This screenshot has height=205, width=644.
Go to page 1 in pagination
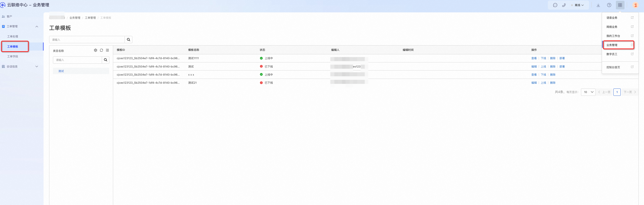(x=617, y=92)
